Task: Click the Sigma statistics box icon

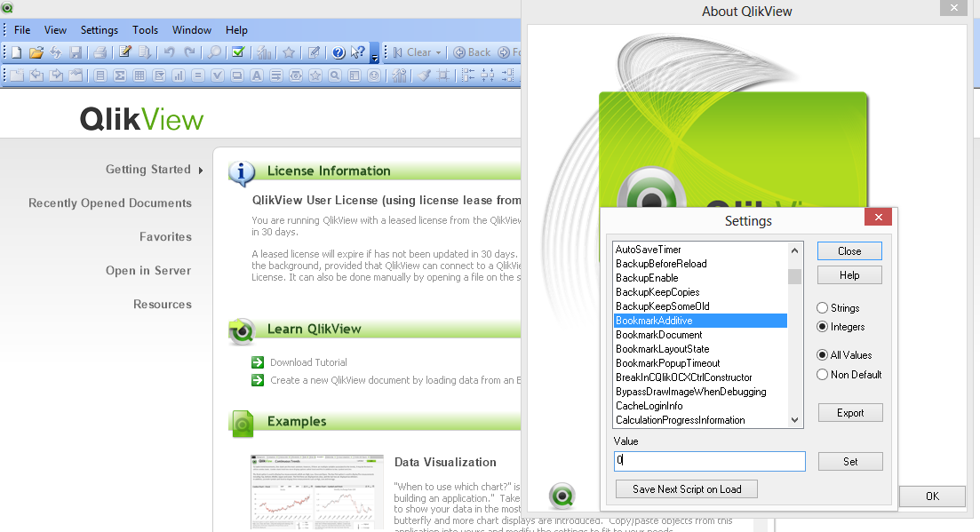Action: pyautogui.click(x=120, y=75)
